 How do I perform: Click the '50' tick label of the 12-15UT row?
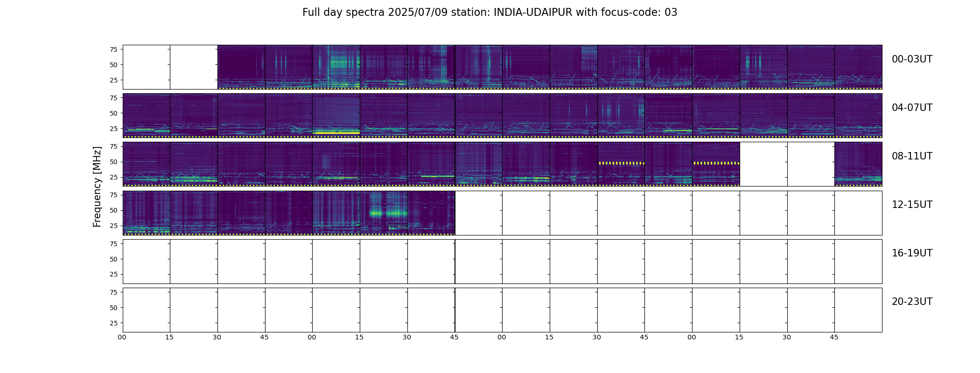113,210
